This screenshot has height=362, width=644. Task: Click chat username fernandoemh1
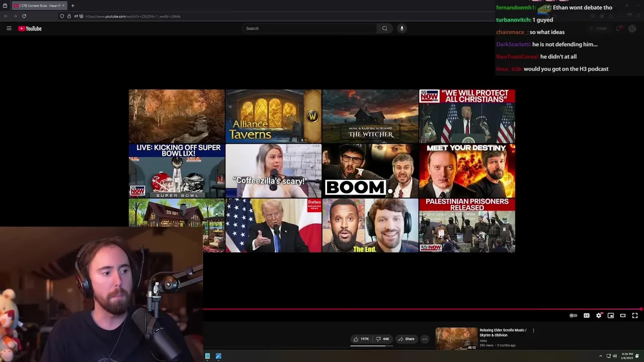tap(516, 8)
